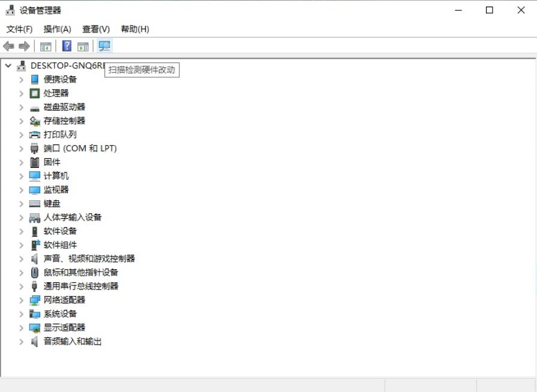The image size is (537, 392).
Task: Click the scan for hardware changes toolbar icon
Action: click(x=104, y=46)
